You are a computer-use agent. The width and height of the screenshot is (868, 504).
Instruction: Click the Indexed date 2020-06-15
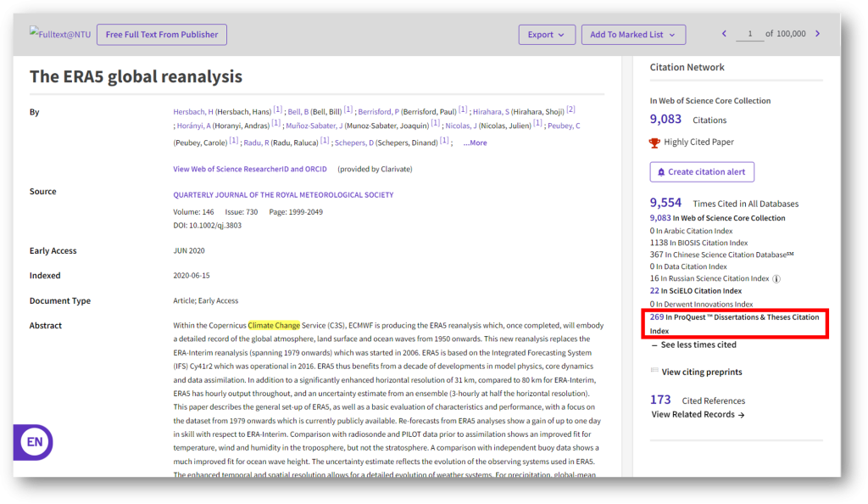tap(192, 275)
